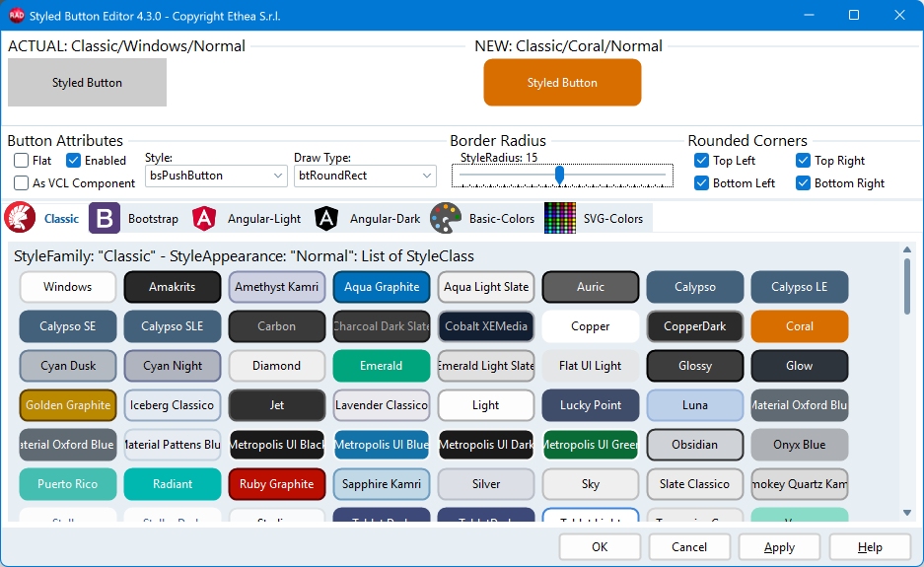Click the gray ACTUAL Styled Button preview
The image size is (924, 567).
(87, 83)
